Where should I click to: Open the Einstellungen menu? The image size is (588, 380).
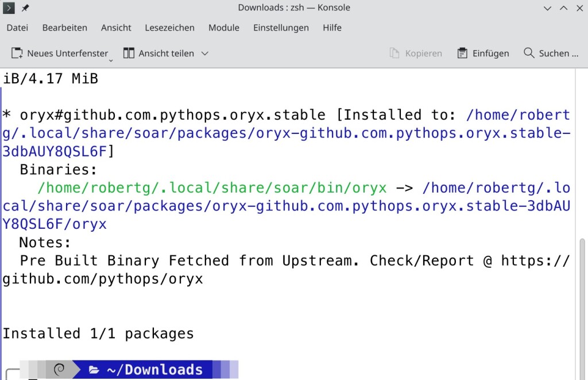point(281,28)
